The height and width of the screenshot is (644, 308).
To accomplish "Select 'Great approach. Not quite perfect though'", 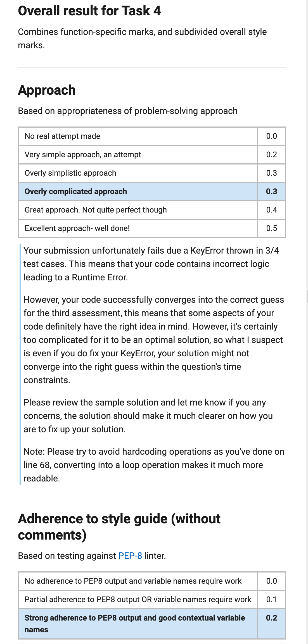I will (x=152, y=210).
